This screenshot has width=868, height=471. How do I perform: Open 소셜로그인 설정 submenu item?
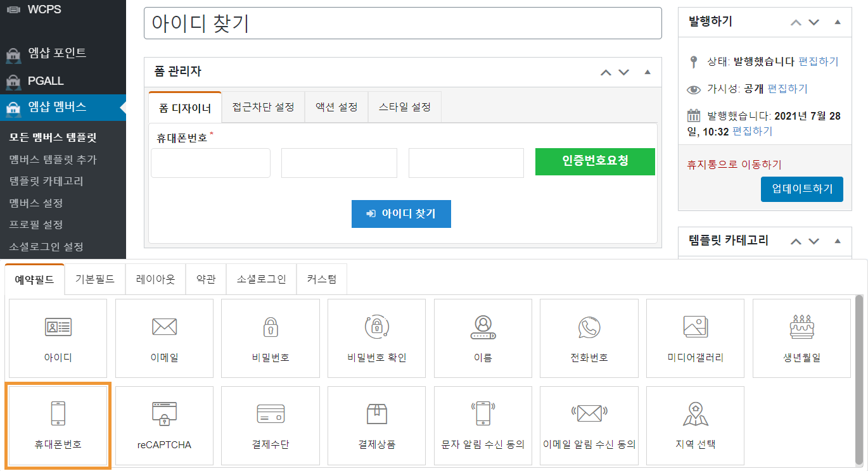(46, 246)
